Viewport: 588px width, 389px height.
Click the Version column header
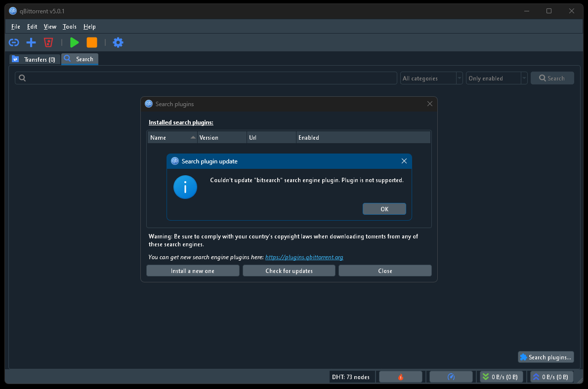(x=222, y=138)
